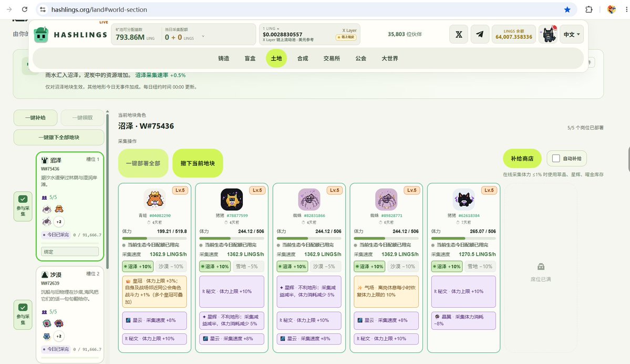
Task: Select 沙漠 -10% tag on 青蛙 card
Action: point(171,266)
